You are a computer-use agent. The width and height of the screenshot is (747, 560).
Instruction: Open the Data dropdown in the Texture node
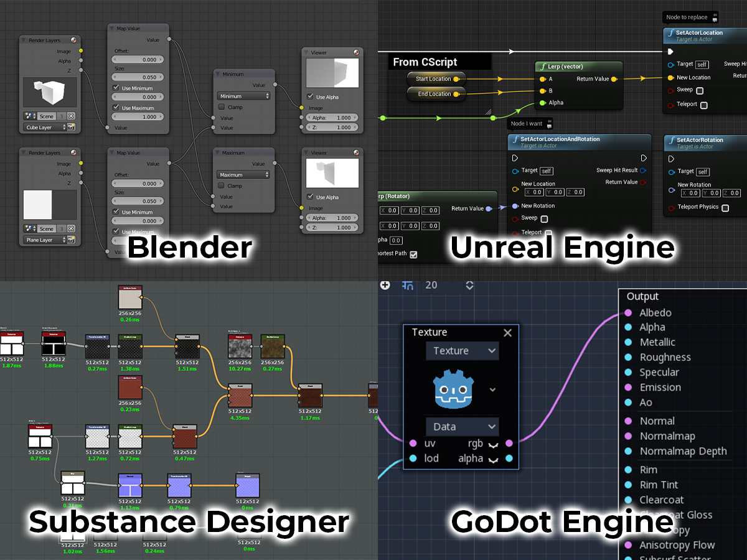coord(462,426)
